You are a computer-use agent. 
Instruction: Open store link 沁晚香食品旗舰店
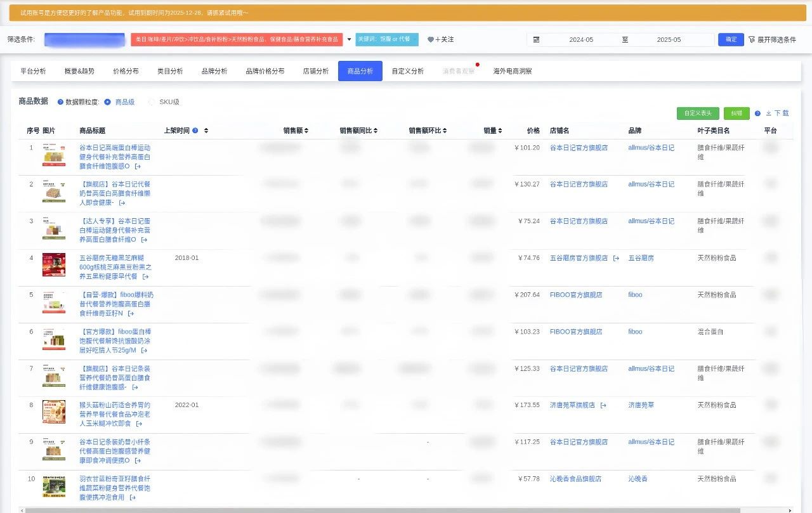[575, 479]
